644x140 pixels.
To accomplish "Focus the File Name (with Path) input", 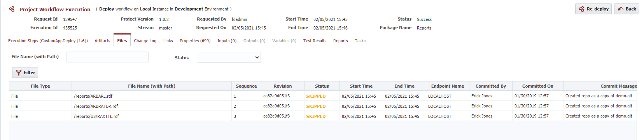I will pyautogui.click(x=107, y=57).
